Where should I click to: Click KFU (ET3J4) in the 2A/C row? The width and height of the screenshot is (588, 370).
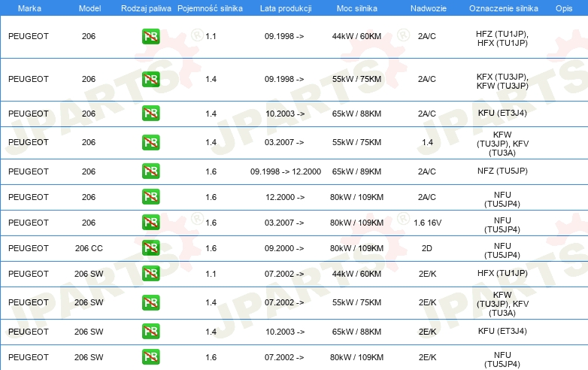502,113
